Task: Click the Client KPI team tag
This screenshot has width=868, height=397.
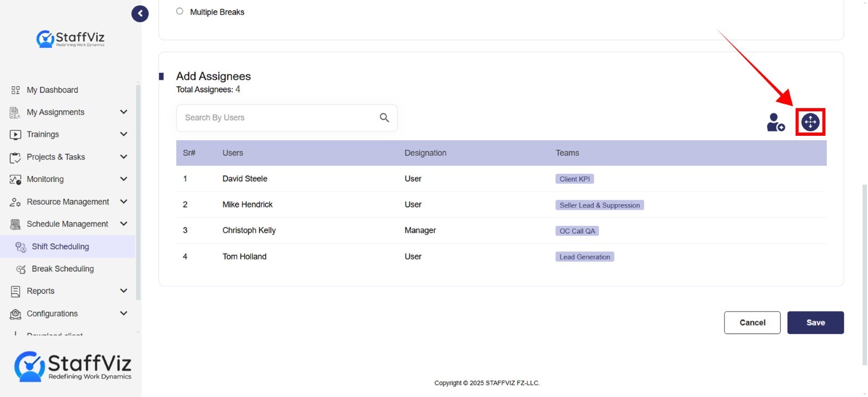Action: (575, 179)
